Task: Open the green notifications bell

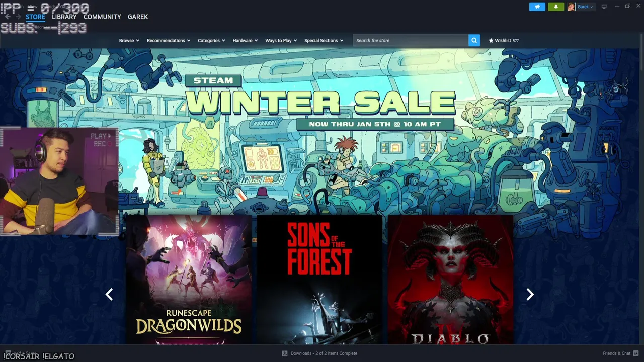Action: (x=556, y=7)
